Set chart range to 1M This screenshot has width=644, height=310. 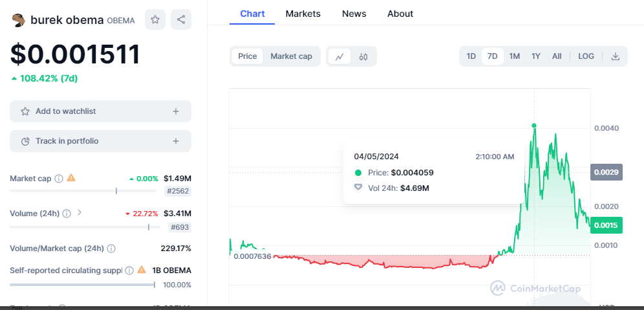pos(514,56)
